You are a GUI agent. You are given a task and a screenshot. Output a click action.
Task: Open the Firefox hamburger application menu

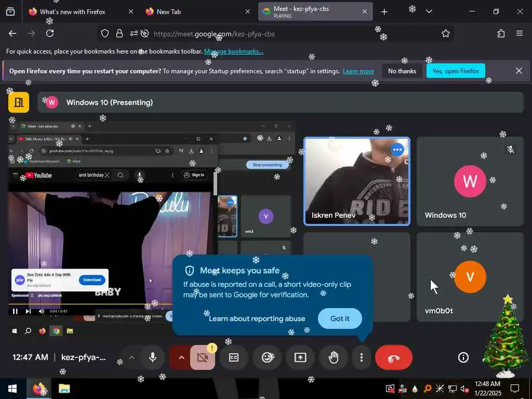click(520, 33)
